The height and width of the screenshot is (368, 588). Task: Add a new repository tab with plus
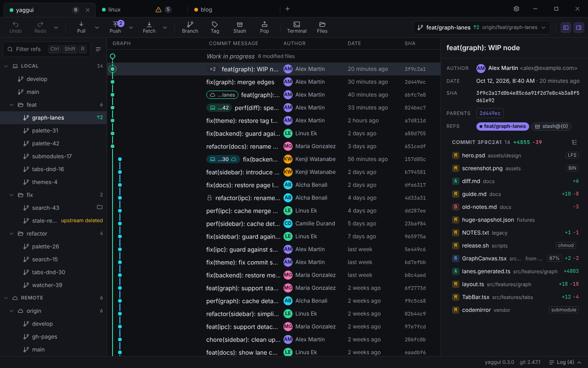click(288, 9)
